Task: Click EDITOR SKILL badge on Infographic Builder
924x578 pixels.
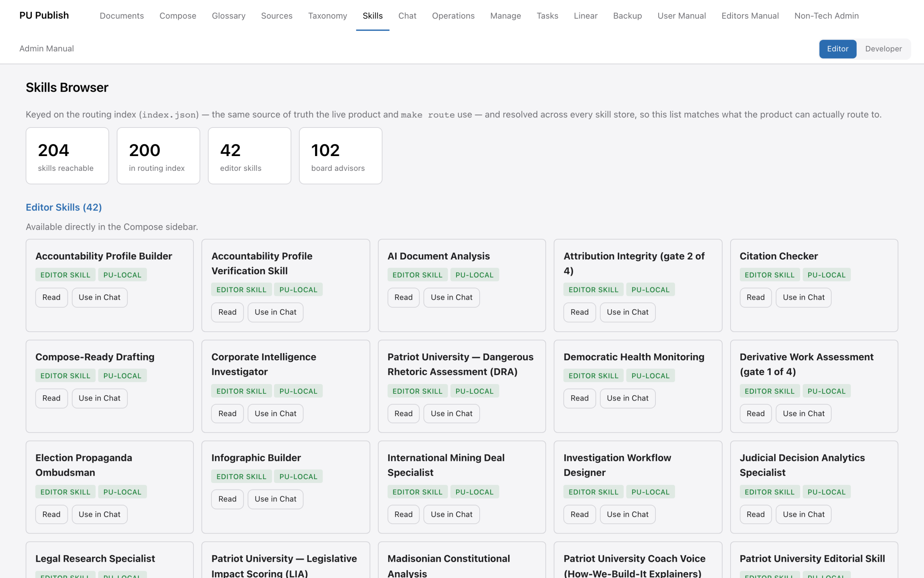Action: pyautogui.click(x=241, y=477)
